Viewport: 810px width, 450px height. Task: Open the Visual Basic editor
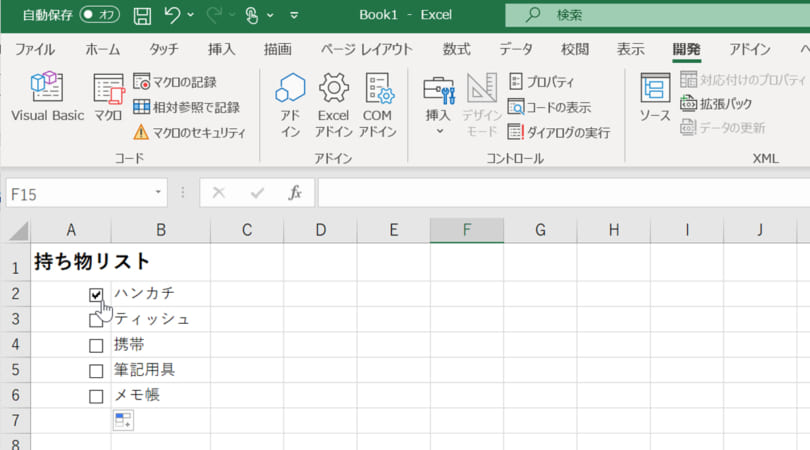coord(47,98)
